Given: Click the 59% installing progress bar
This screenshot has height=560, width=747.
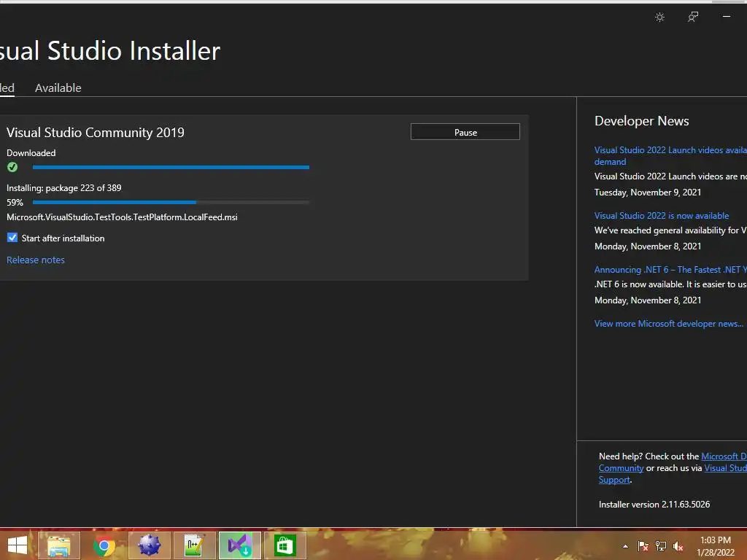Looking at the screenshot, I should tap(171, 203).
